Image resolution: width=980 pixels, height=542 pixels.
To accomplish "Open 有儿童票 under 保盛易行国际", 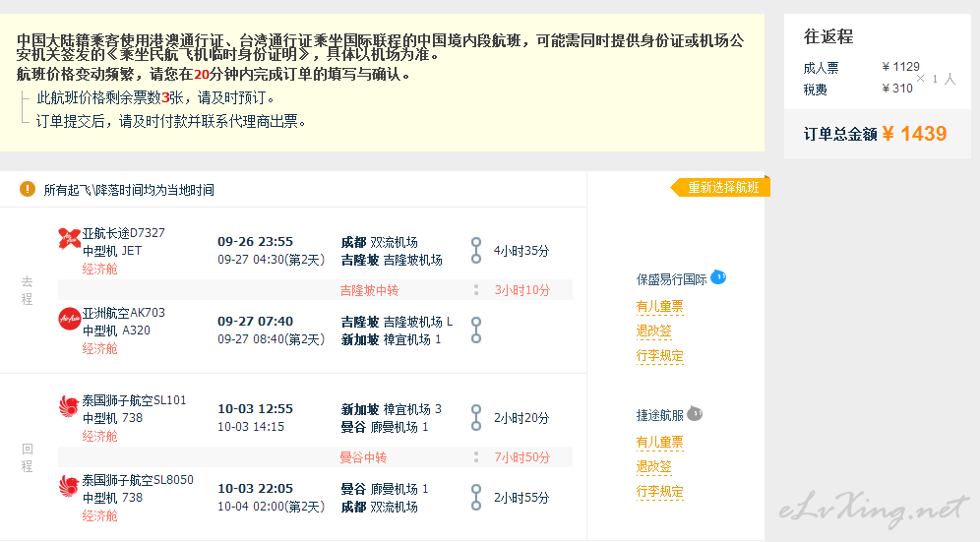I will (x=659, y=307).
